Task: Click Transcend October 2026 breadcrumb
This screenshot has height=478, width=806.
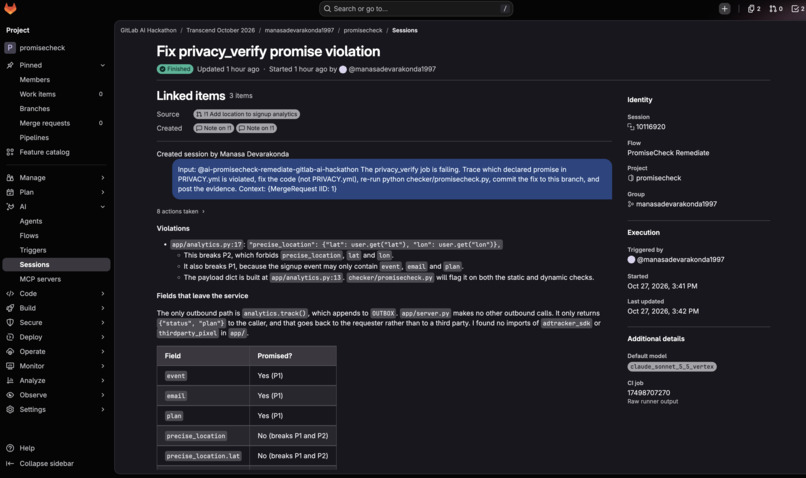Action: click(221, 30)
